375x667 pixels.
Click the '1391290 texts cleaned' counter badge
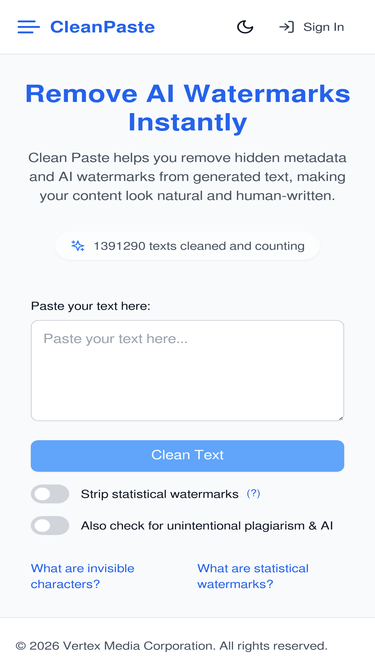188,246
